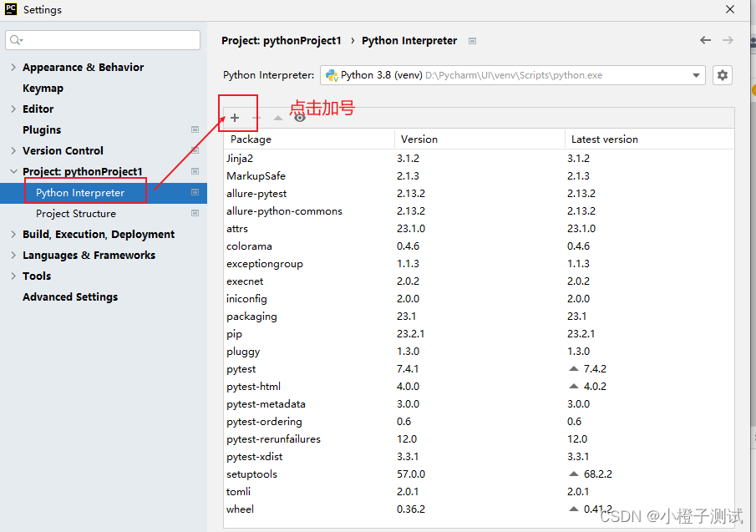Image resolution: width=756 pixels, height=532 pixels.
Task: Select the execnet package row
Action: (x=479, y=281)
